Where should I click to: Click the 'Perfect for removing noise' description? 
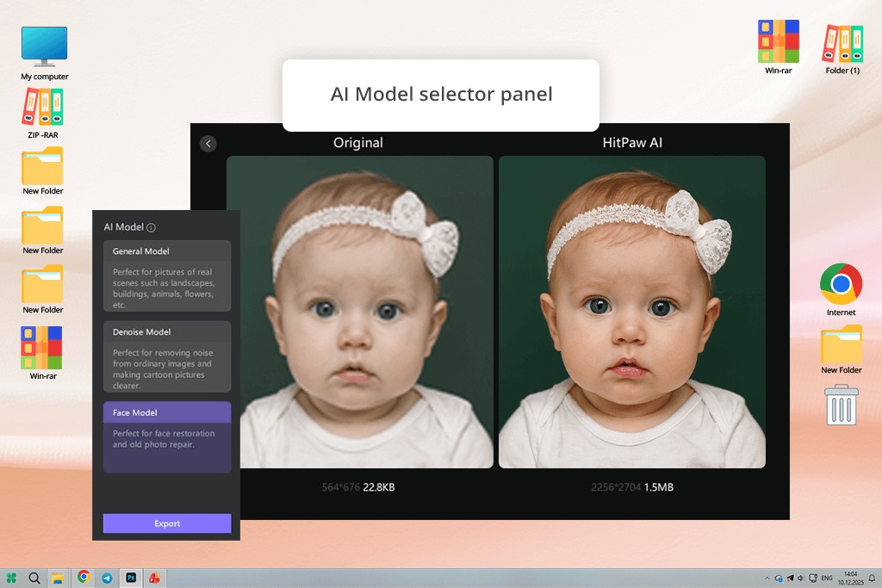point(163,369)
